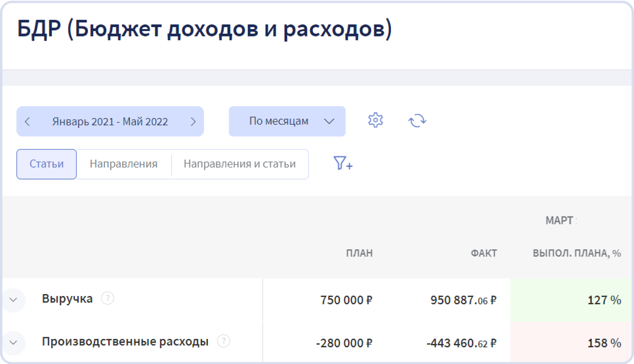Click the БДР page title
The height and width of the screenshot is (364, 634).
[x=205, y=29]
